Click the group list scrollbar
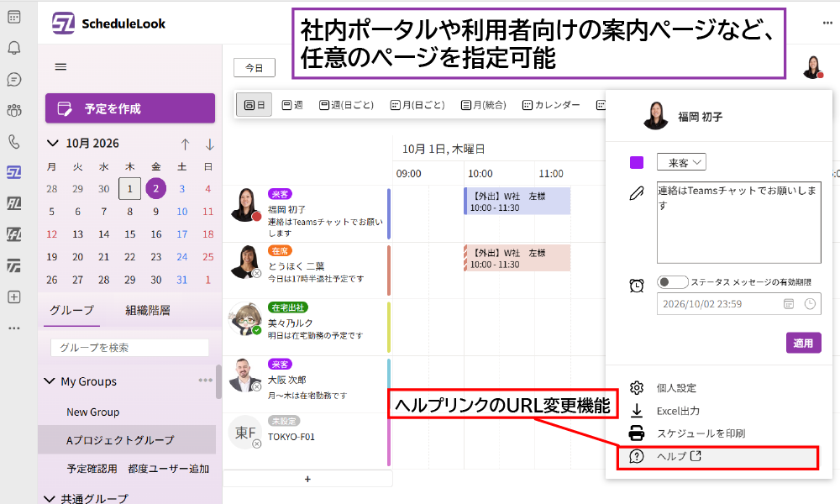The image size is (840, 504). point(218,381)
